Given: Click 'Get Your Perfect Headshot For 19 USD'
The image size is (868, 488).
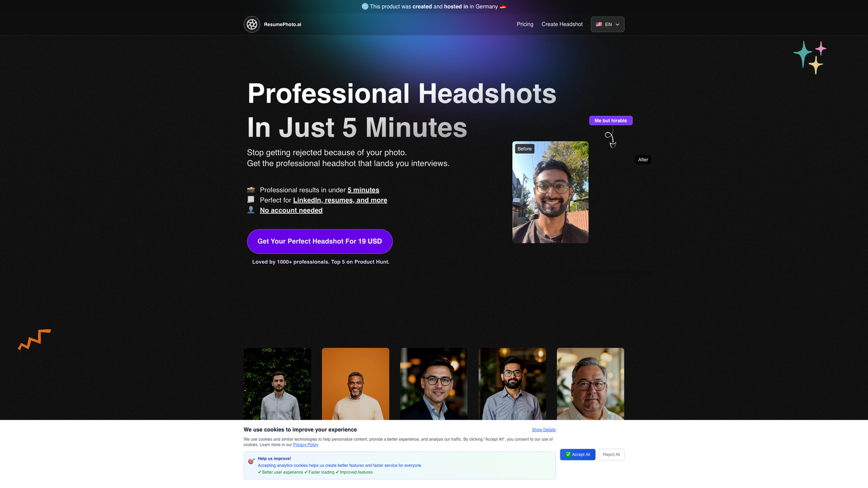Looking at the screenshot, I should point(320,241).
